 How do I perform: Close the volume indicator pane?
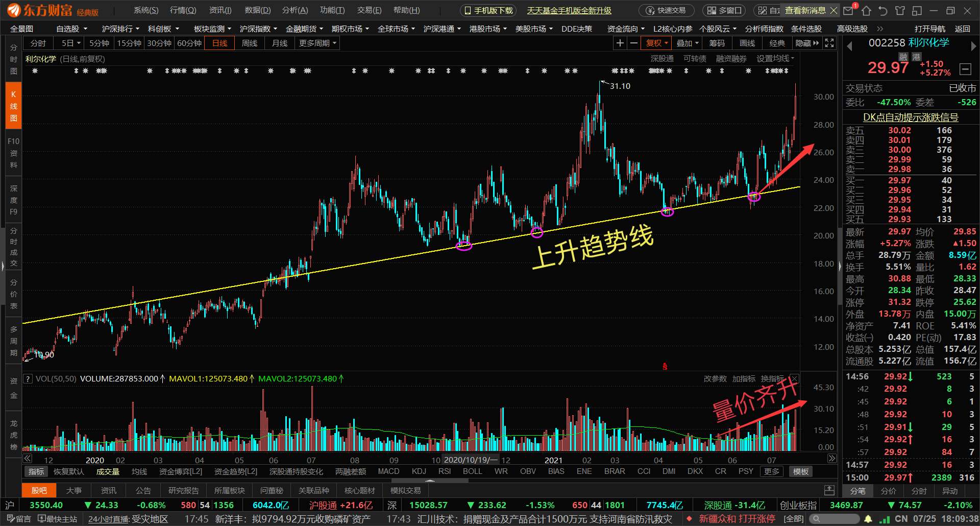click(794, 378)
